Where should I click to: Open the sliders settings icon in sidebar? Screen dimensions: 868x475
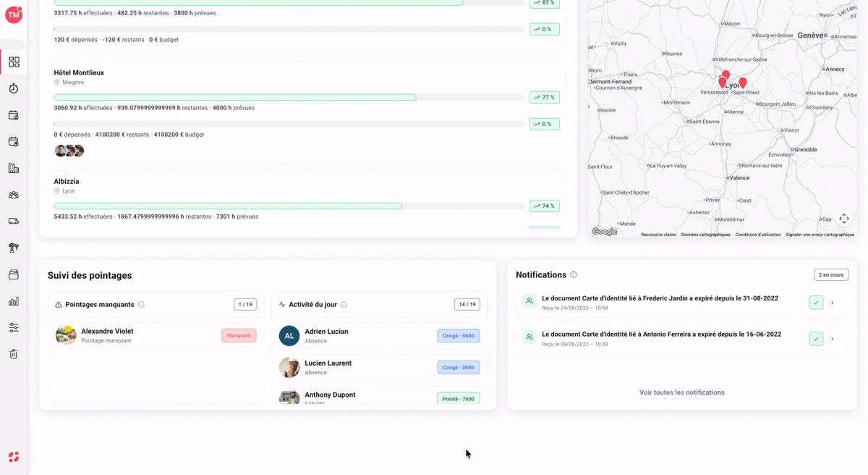pos(14,327)
